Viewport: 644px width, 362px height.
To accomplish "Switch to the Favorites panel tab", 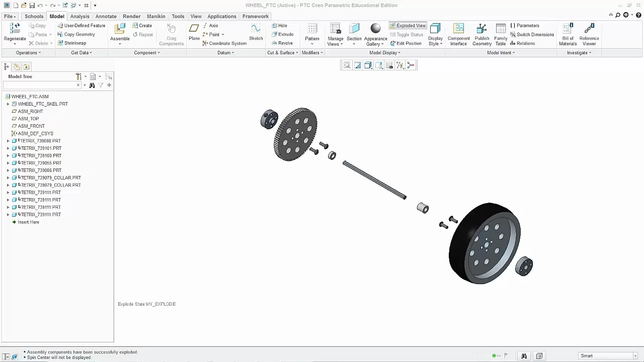I will pos(26,66).
